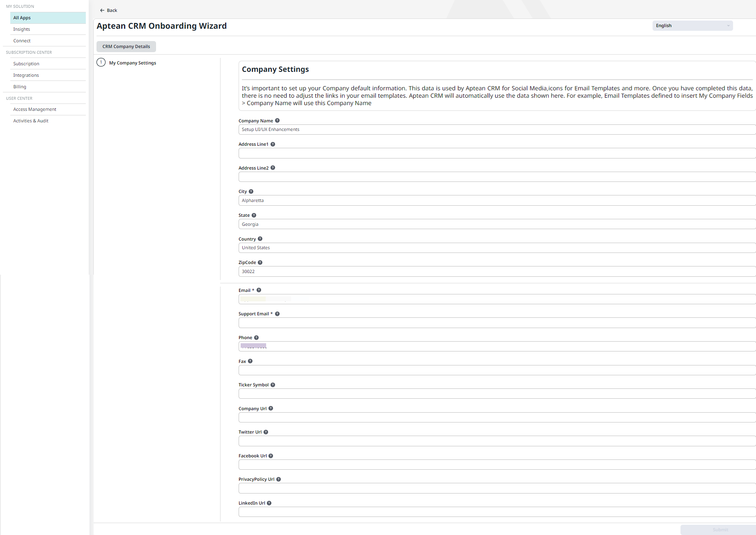Click the Phone help icon
Viewport: 756px width, 535px height.
(x=256, y=338)
